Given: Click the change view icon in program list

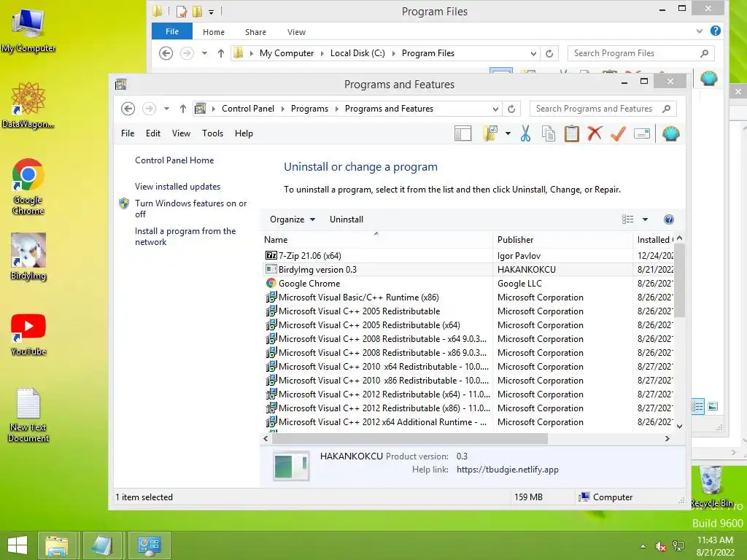Looking at the screenshot, I should 627,219.
